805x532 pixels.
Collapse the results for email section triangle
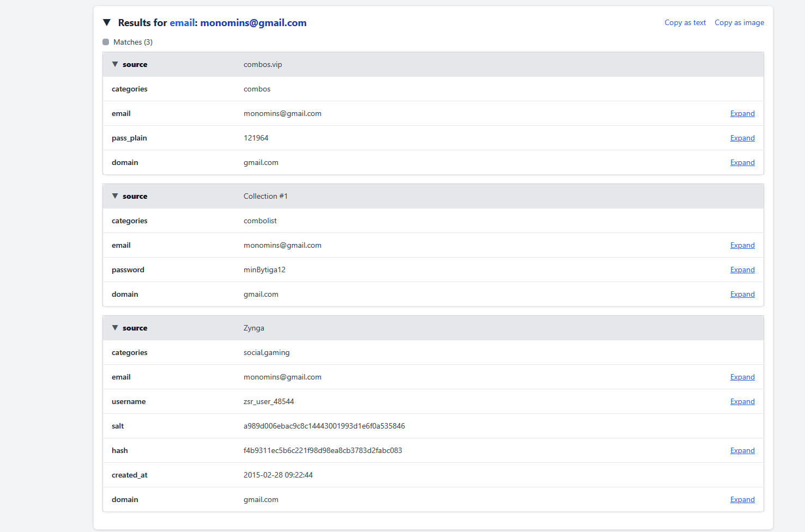pyautogui.click(x=107, y=23)
